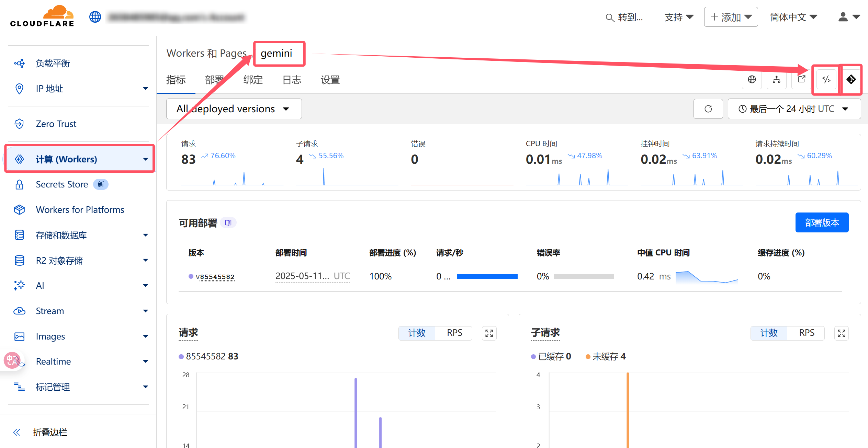
Task: Select the 设置 settings tab
Action: [330, 80]
